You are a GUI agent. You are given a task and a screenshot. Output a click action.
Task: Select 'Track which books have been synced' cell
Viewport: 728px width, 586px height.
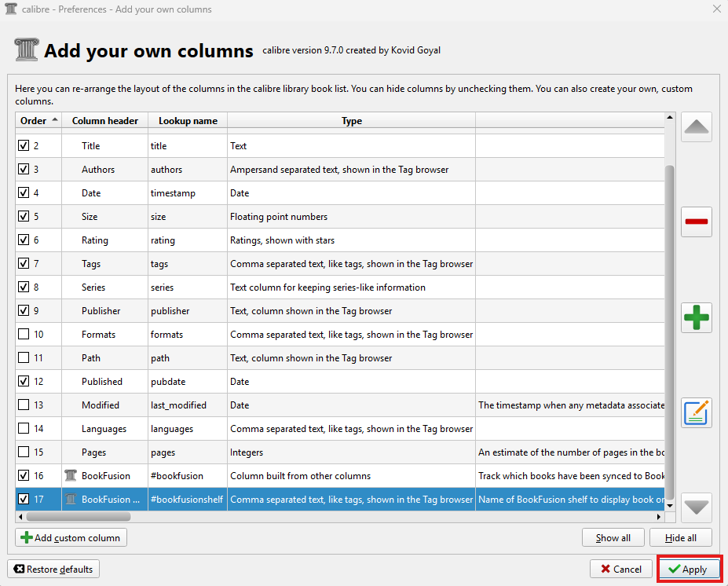point(570,475)
